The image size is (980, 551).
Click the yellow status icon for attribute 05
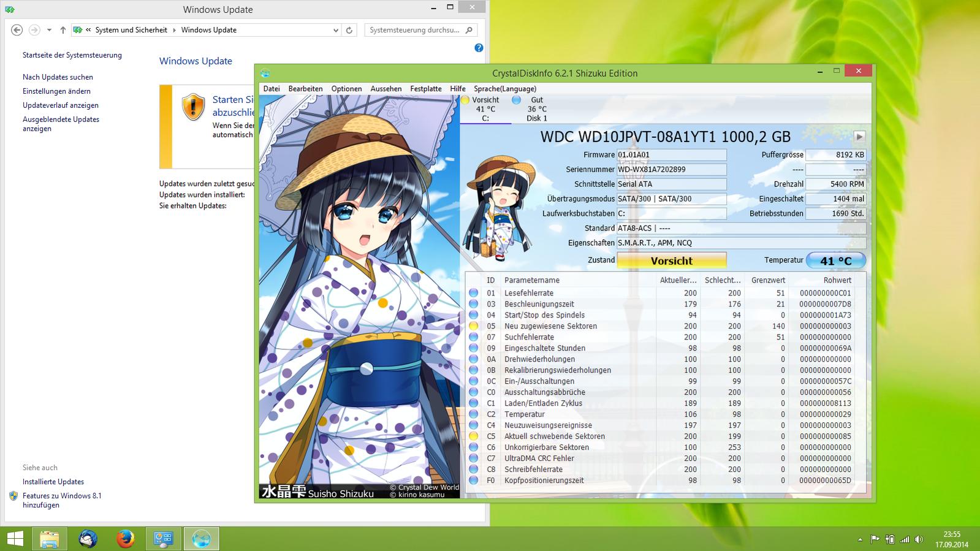pyautogui.click(x=473, y=326)
